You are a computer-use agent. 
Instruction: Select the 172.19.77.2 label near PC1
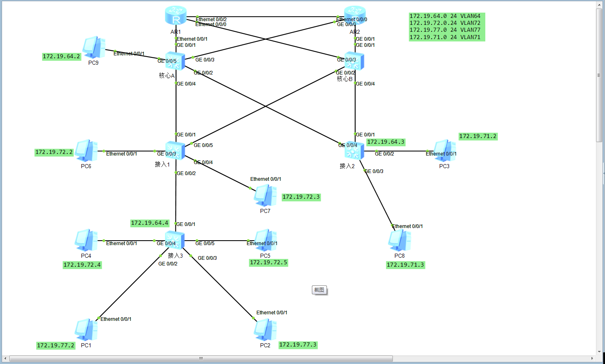[x=56, y=346]
